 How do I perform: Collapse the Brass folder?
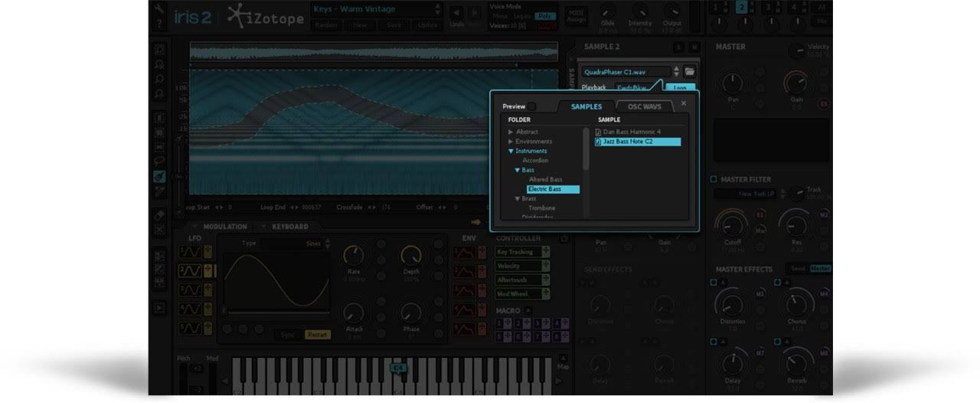(518, 198)
